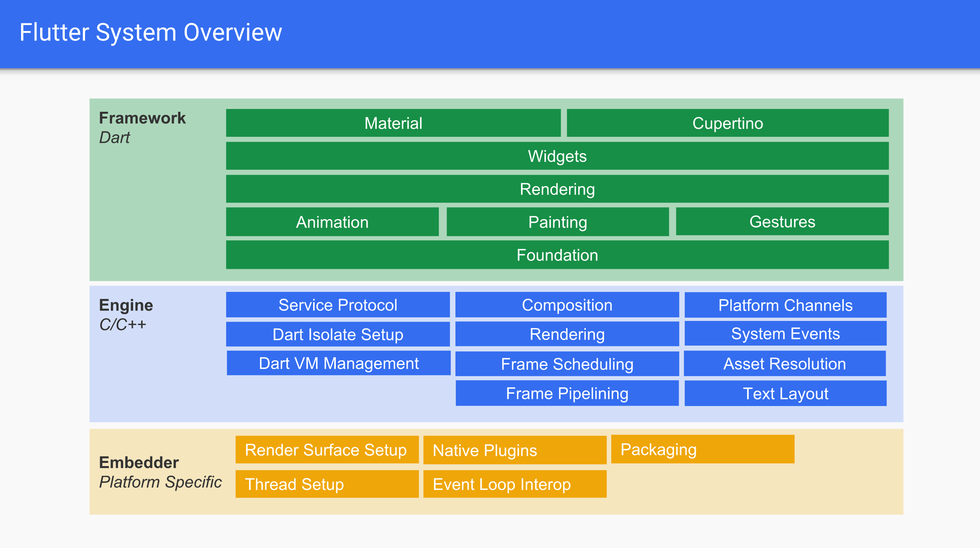This screenshot has width=980, height=548.
Task: Click the Widgets layer bar
Action: pyautogui.click(x=557, y=156)
